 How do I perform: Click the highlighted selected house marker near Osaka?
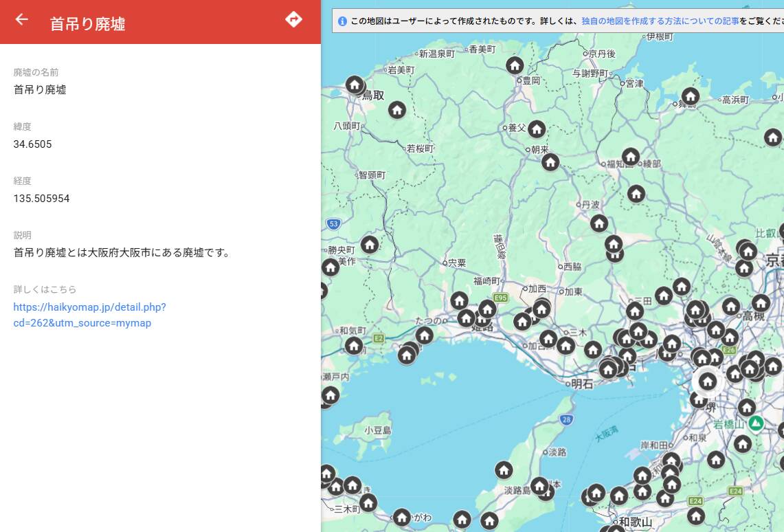[x=708, y=381]
